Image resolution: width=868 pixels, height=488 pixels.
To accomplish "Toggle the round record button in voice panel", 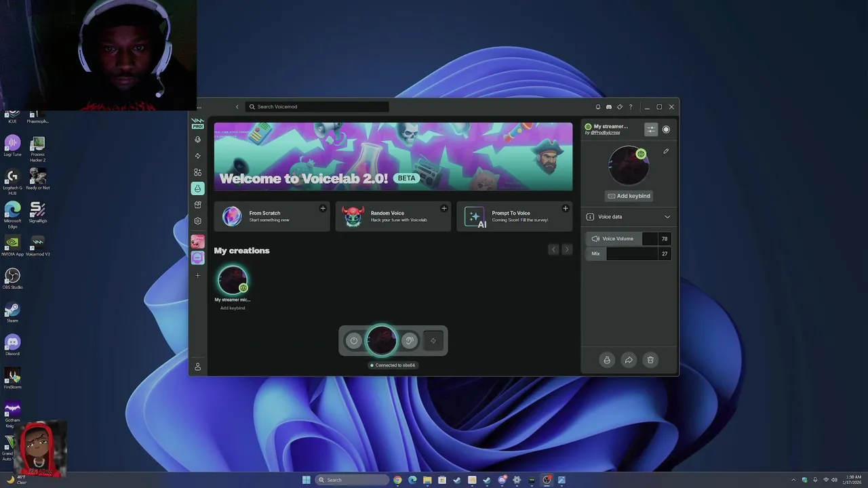I will [x=666, y=129].
